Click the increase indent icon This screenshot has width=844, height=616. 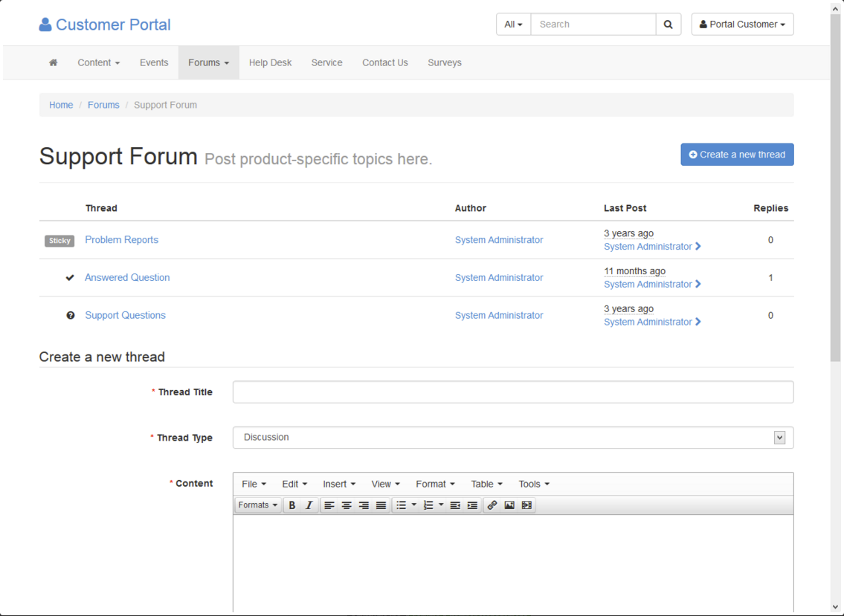point(472,505)
